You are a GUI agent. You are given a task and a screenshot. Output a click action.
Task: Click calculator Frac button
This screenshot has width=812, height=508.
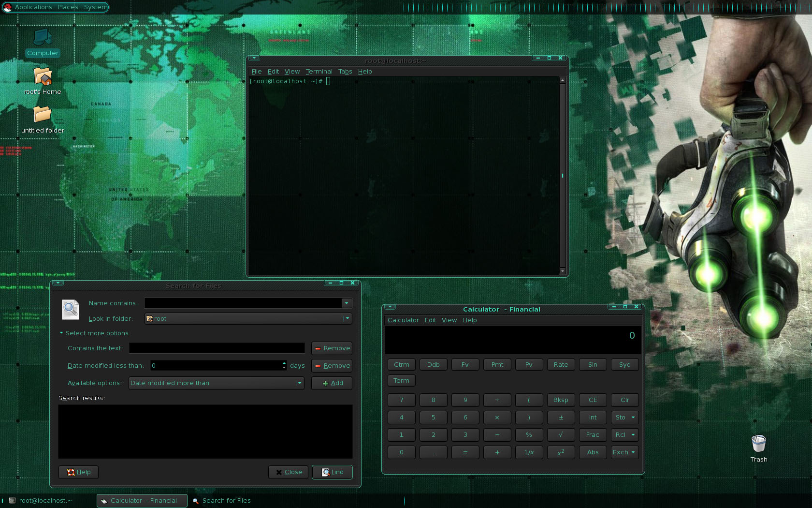pyautogui.click(x=593, y=435)
